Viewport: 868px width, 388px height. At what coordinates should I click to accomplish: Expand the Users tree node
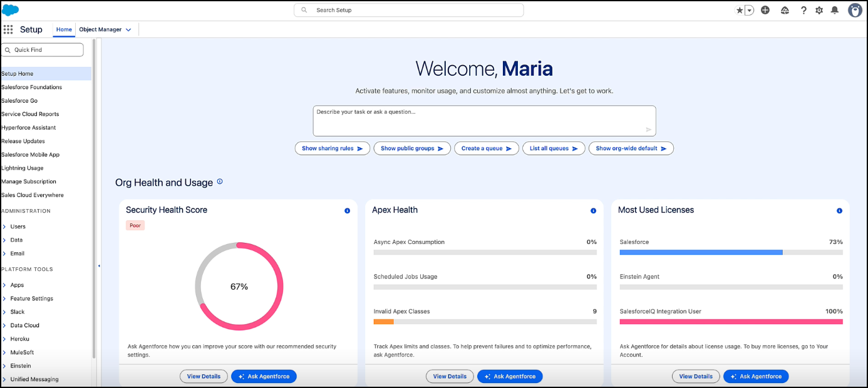click(x=4, y=227)
